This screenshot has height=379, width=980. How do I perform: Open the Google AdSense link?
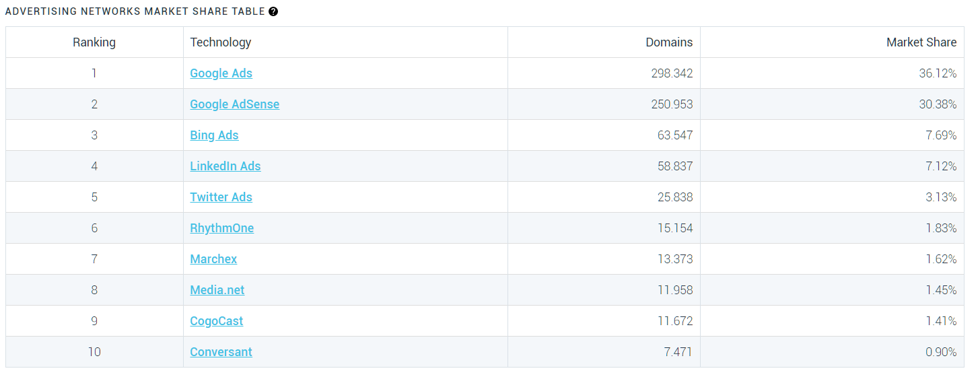tap(234, 104)
